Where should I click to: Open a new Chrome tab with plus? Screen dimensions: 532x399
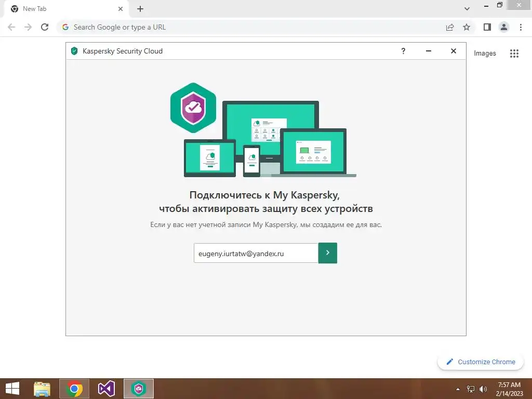[x=140, y=9]
